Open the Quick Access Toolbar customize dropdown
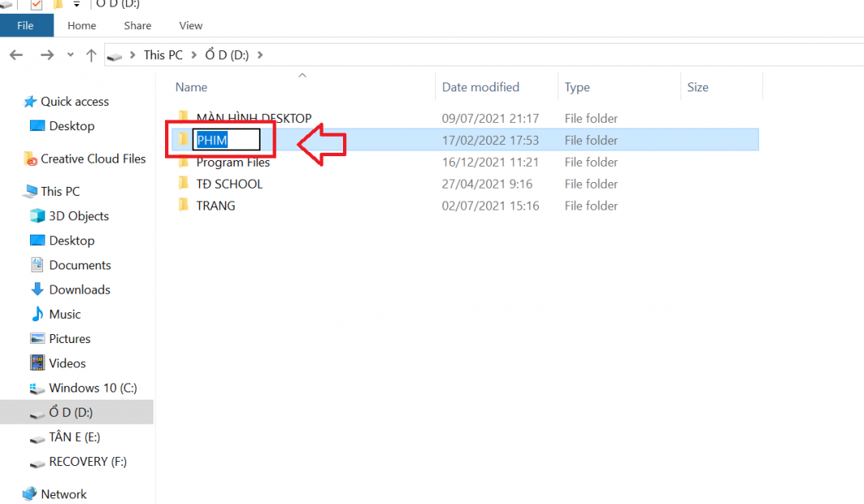 click(76, 5)
